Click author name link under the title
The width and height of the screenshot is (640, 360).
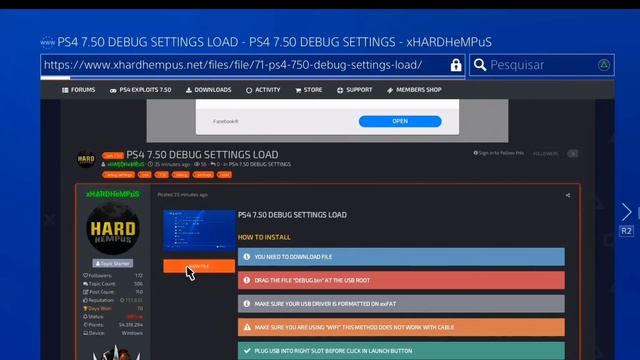(x=126, y=164)
